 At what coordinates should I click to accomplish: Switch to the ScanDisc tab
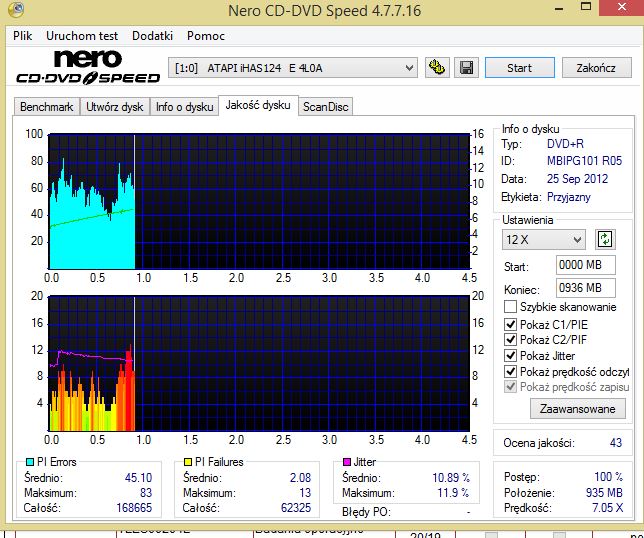(x=325, y=107)
